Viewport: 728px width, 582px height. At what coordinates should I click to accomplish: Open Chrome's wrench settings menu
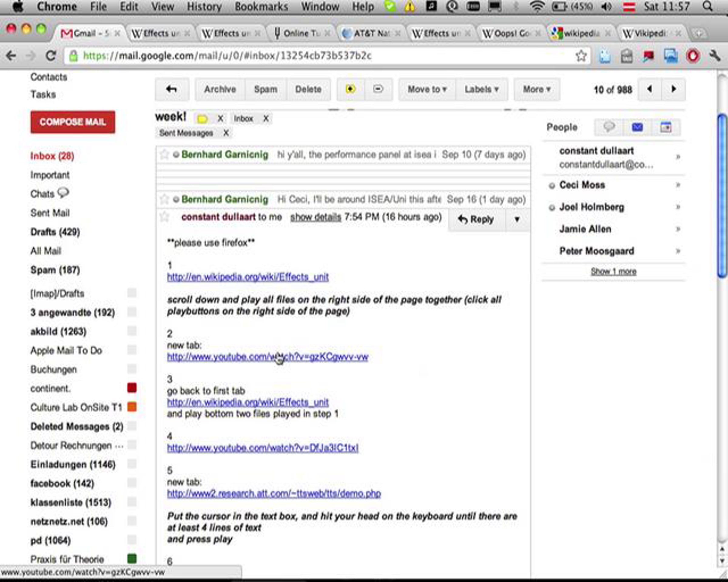pyautogui.click(x=714, y=56)
